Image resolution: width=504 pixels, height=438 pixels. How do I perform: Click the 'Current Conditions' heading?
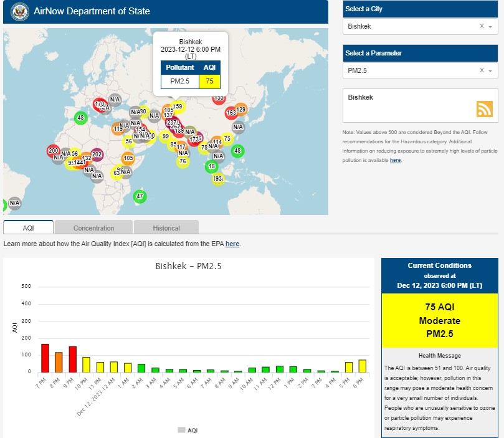pyautogui.click(x=439, y=265)
